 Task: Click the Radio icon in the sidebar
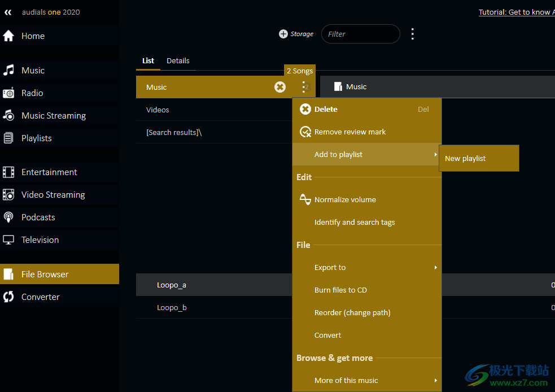8,93
